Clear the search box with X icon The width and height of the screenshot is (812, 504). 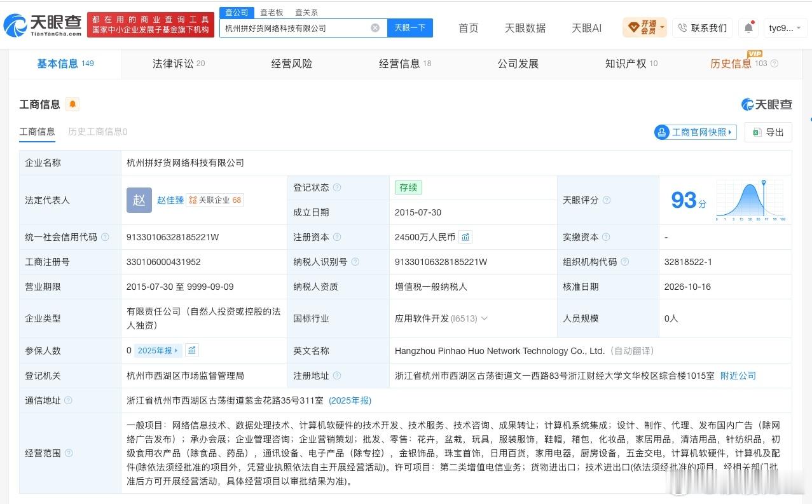(x=375, y=28)
